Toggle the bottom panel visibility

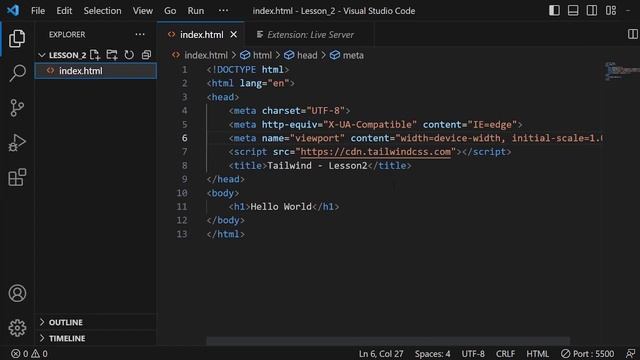click(x=573, y=10)
